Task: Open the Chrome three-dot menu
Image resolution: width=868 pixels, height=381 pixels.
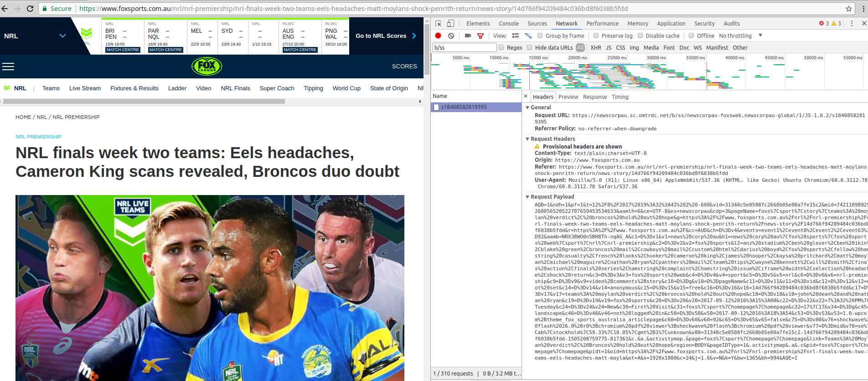Action: click(863, 9)
